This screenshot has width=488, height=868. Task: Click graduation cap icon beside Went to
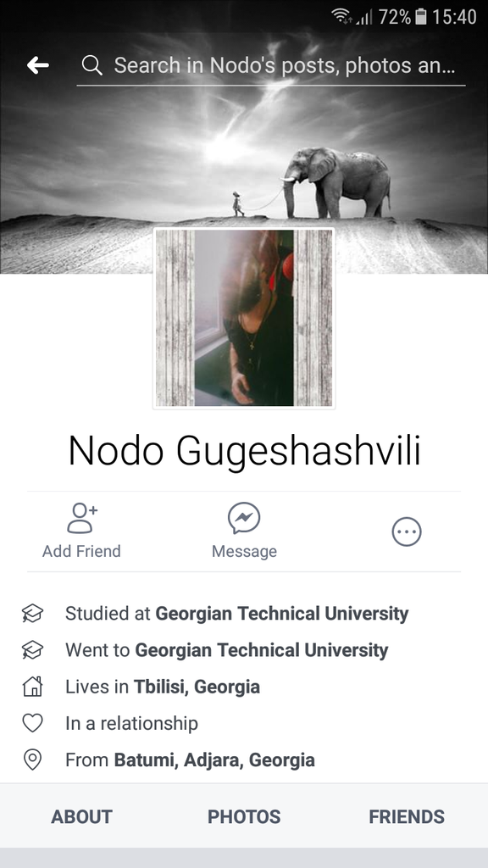(33, 650)
